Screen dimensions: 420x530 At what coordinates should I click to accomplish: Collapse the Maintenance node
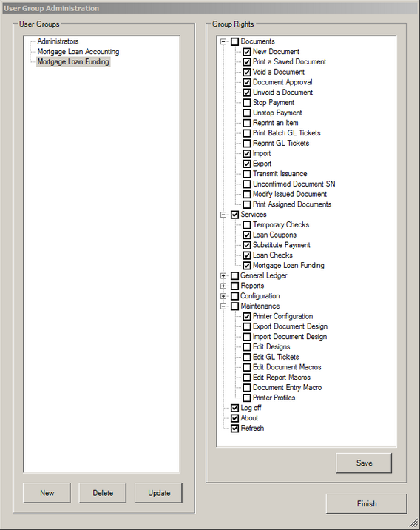click(223, 306)
